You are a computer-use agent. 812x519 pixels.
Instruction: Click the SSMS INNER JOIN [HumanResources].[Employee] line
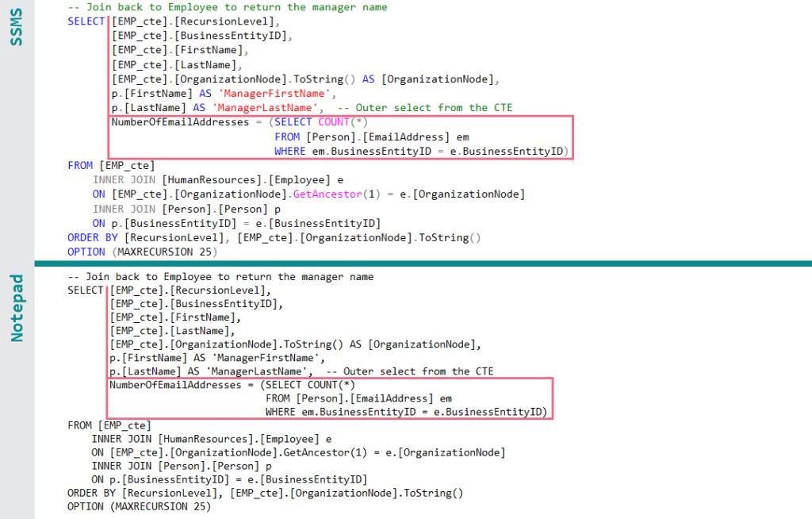[218, 180]
